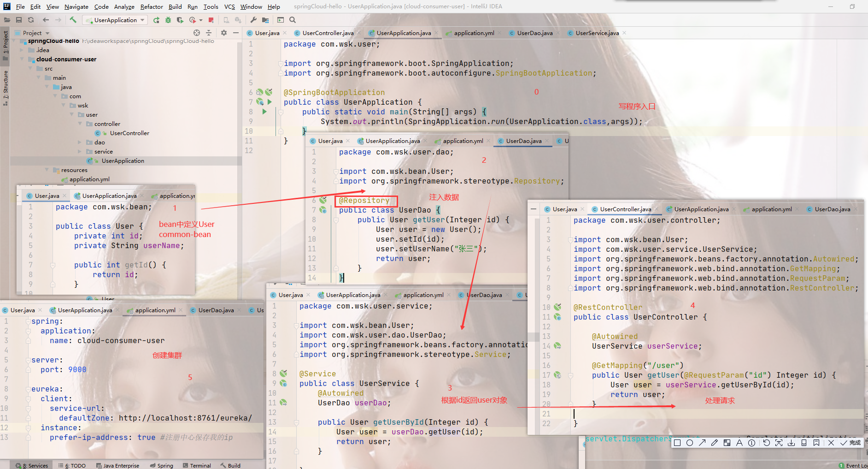The image size is (868, 469).
Task: Expand the profiler dropdown arrow in toolbar
Action: [201, 20]
